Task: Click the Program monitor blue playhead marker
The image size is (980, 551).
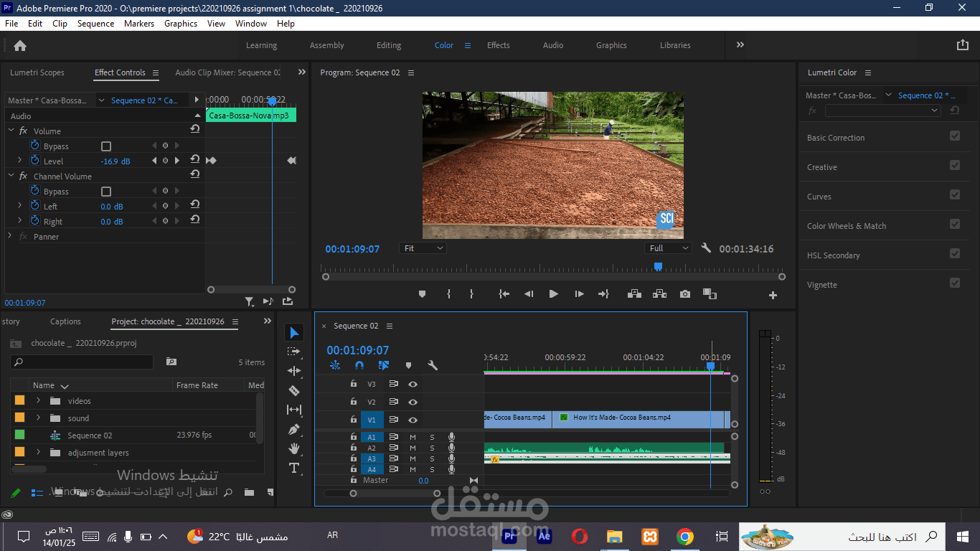Action: [x=658, y=267]
